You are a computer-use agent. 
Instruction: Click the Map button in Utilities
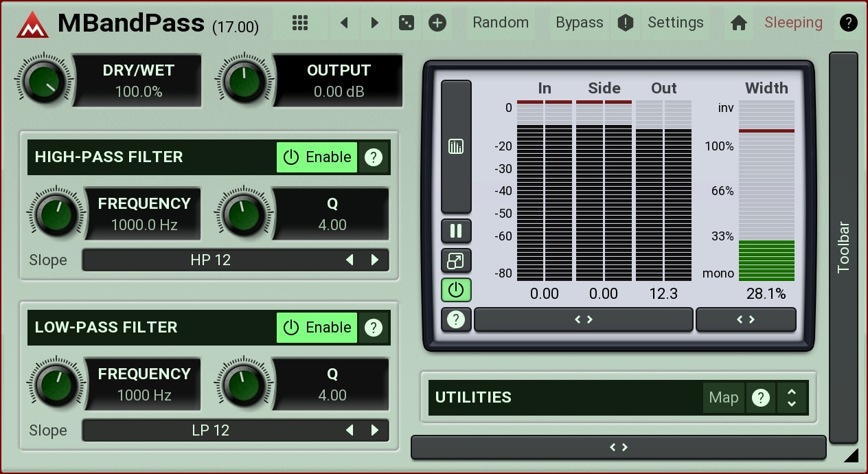pos(723,398)
